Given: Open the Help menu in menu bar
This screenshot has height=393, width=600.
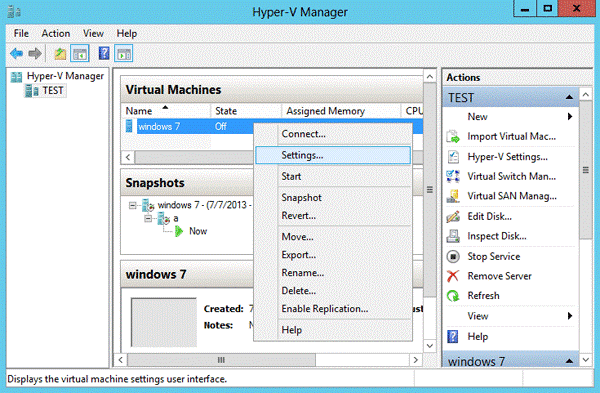Looking at the screenshot, I should coord(127,34).
